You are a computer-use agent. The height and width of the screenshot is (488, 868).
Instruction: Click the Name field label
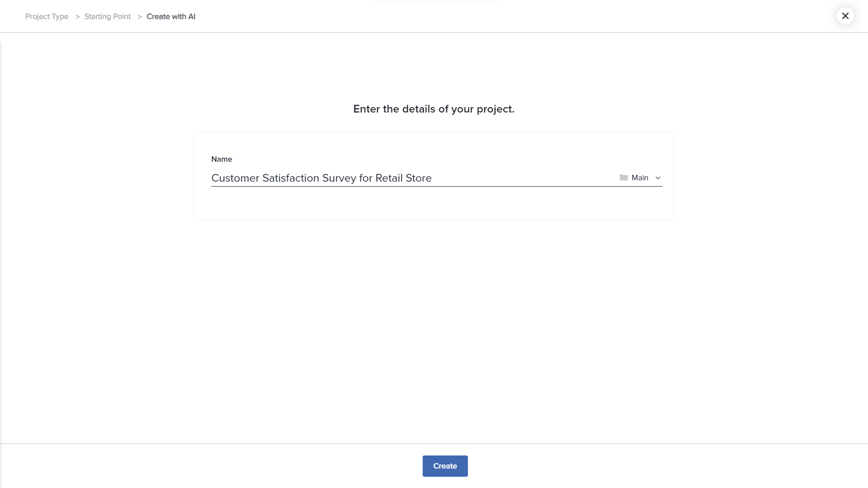pos(222,159)
